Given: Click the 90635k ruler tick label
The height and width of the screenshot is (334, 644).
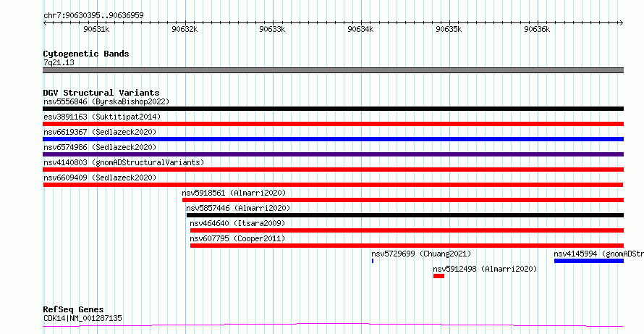Looking at the screenshot, I should (449, 29).
